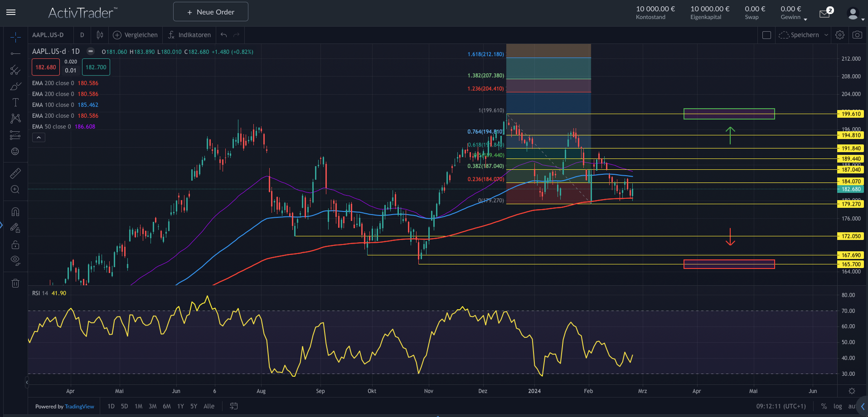The width and height of the screenshot is (868, 417).
Task: Pick the ruler measure tool
Action: (15, 173)
